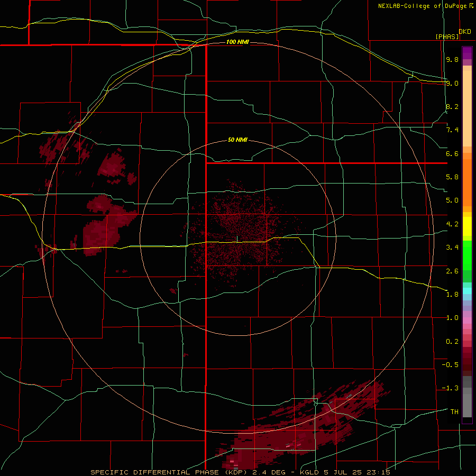Click the TH threshold label

(454, 411)
